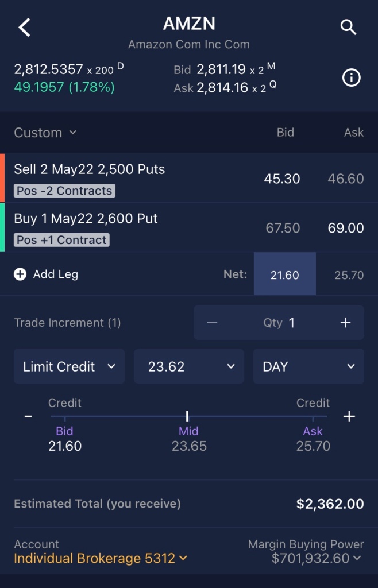Screen dimensions: 378x588
Task: Open the AMZN info icon
Action: tap(351, 78)
